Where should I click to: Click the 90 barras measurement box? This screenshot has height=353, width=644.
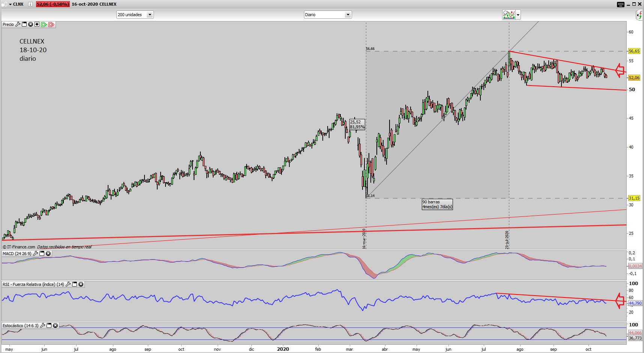pos(437,204)
